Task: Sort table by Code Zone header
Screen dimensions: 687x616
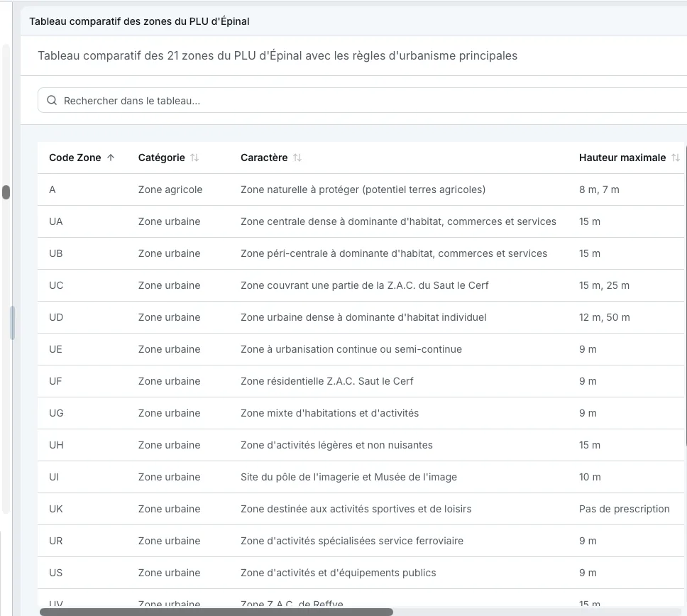Action: [75, 158]
